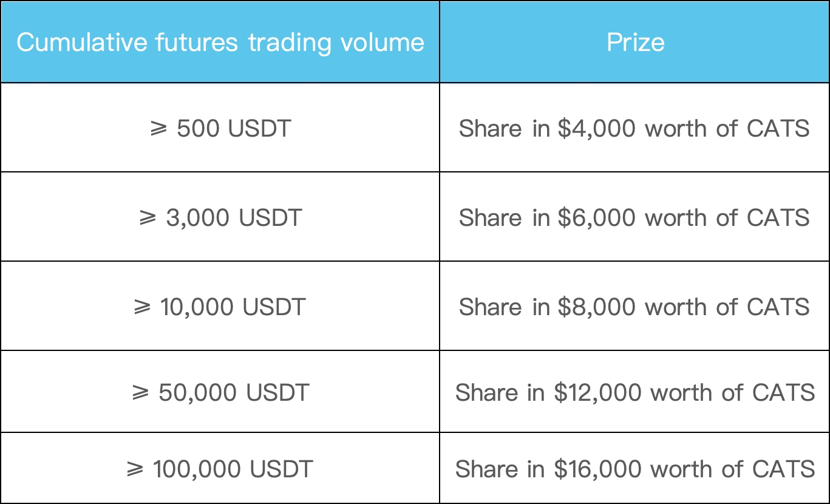
Task: Click the word "Cumulative" in the header
Action: tap(81, 43)
